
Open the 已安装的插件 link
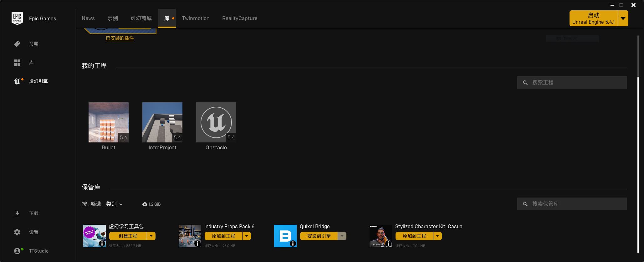tap(120, 38)
